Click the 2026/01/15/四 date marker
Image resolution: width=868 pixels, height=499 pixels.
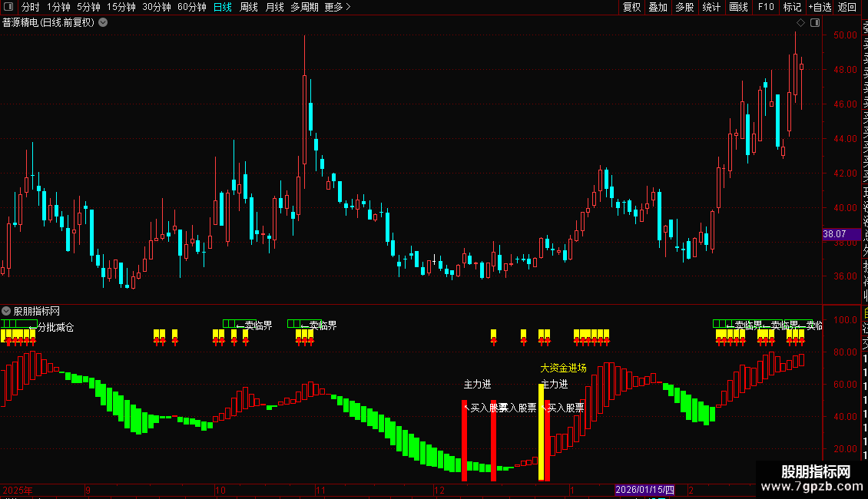(645, 490)
